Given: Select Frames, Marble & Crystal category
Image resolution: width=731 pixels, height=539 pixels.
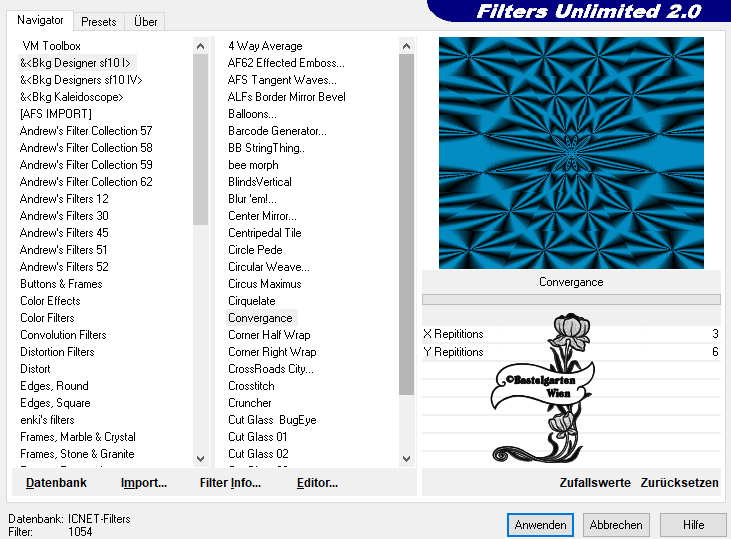Looking at the screenshot, I should pos(78,437).
